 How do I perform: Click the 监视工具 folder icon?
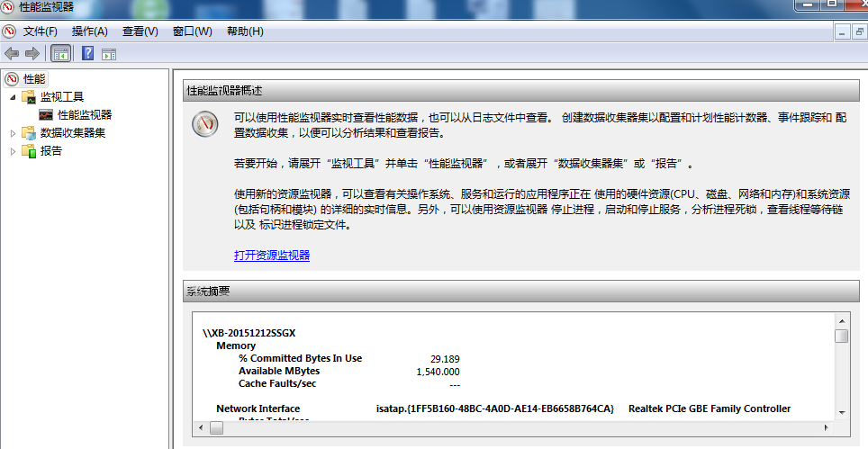point(29,97)
